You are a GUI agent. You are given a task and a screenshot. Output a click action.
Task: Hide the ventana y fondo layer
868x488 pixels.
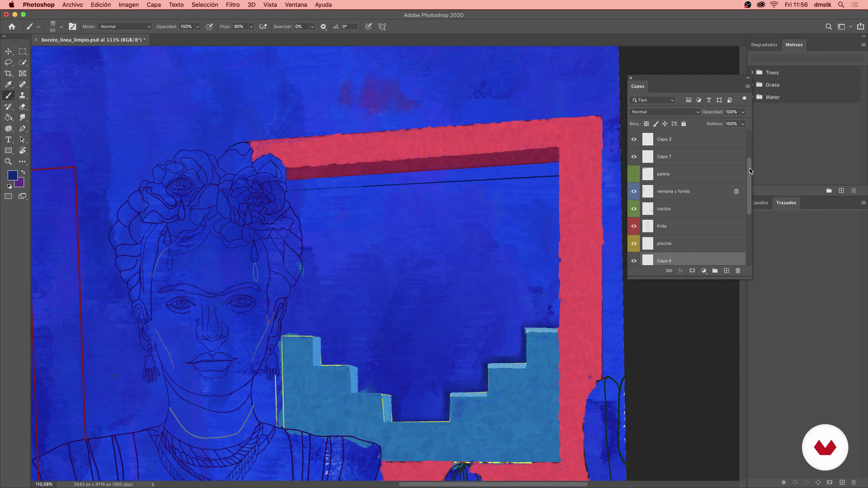(x=634, y=191)
